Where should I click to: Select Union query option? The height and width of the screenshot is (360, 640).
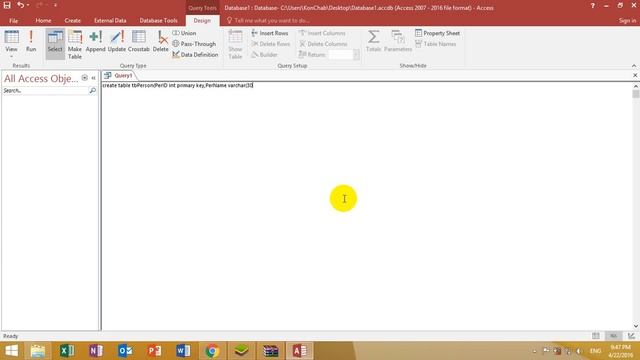(x=184, y=33)
